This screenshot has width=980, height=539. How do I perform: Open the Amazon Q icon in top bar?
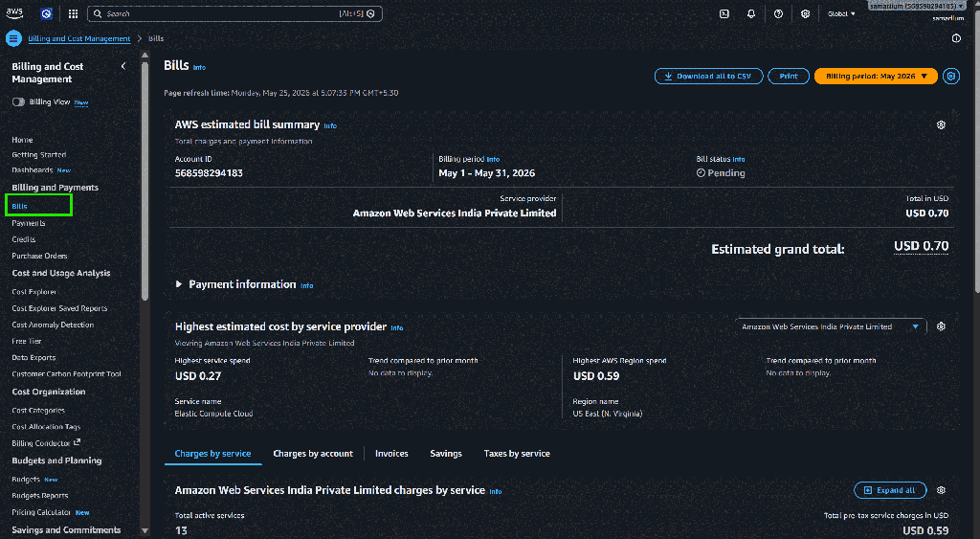[x=46, y=13]
